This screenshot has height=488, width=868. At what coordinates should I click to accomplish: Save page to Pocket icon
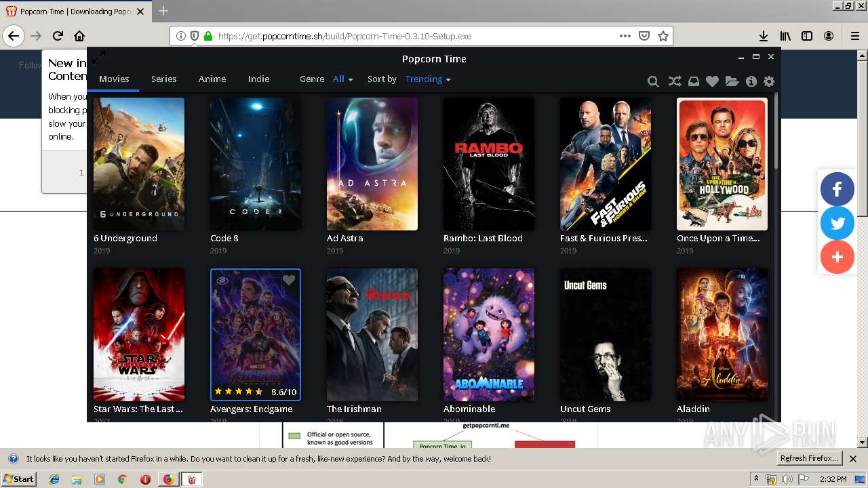[644, 36]
